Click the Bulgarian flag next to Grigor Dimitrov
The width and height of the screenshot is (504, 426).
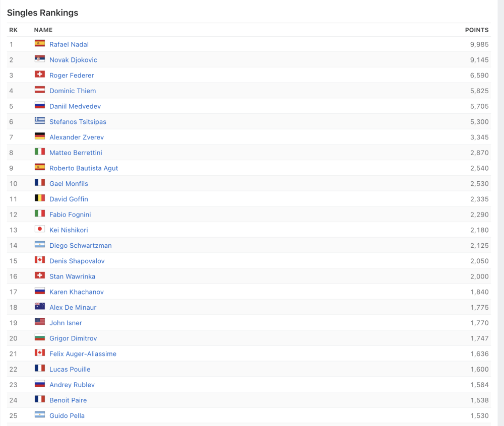(39, 338)
